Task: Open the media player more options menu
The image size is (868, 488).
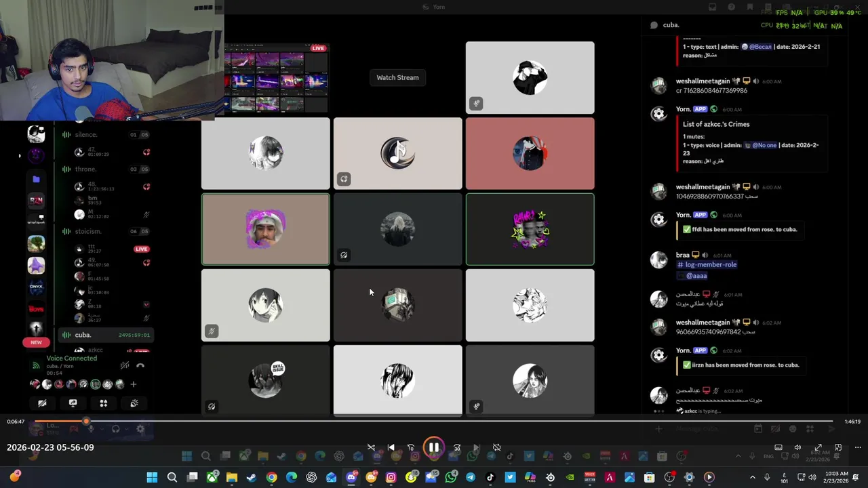Action: click(x=858, y=447)
